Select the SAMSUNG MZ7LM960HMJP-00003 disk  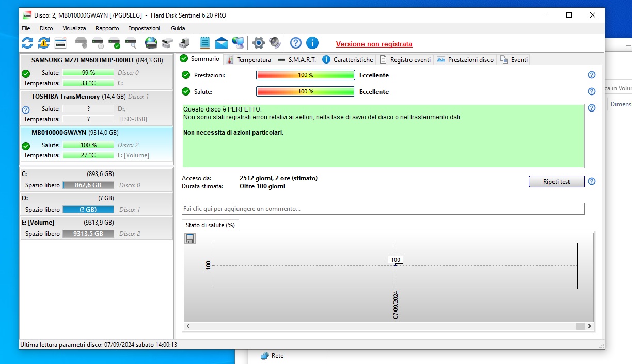pos(97,71)
